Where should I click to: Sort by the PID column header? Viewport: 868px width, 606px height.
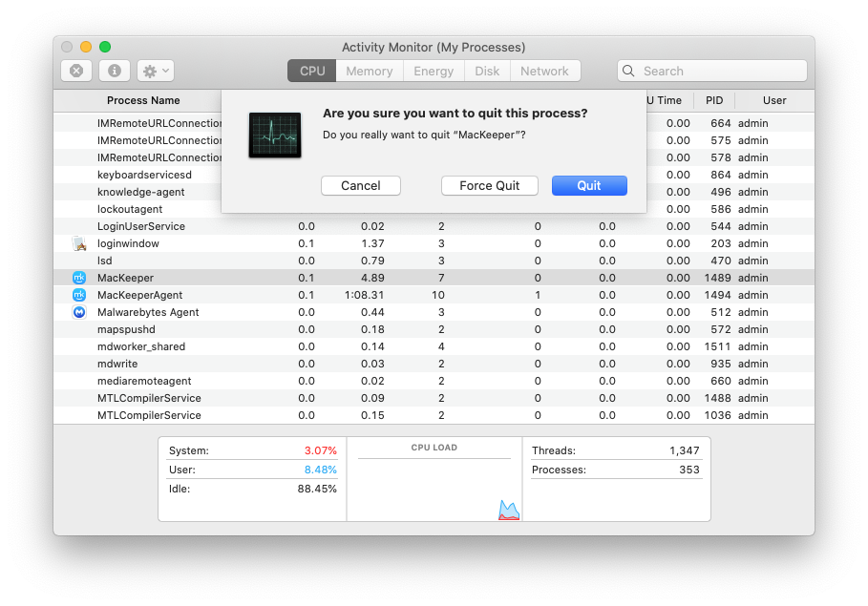coord(714,100)
